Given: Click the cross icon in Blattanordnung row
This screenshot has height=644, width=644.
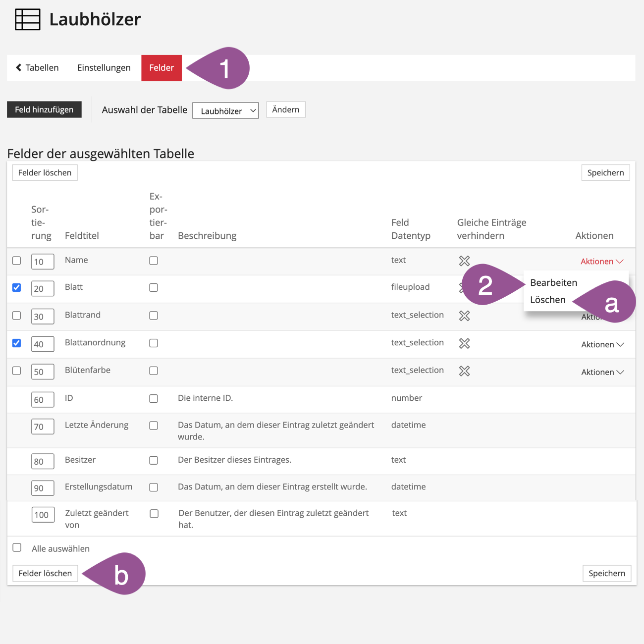Looking at the screenshot, I should click(x=464, y=343).
